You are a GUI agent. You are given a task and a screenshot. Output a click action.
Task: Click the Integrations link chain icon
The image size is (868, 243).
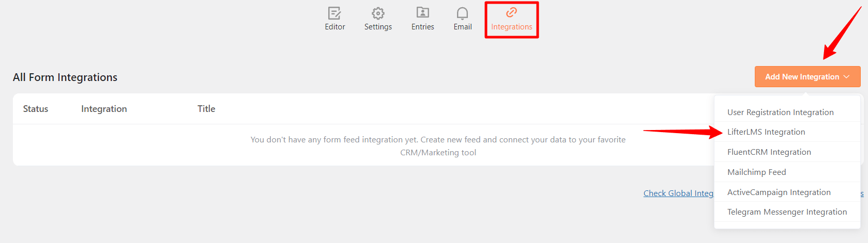(511, 12)
